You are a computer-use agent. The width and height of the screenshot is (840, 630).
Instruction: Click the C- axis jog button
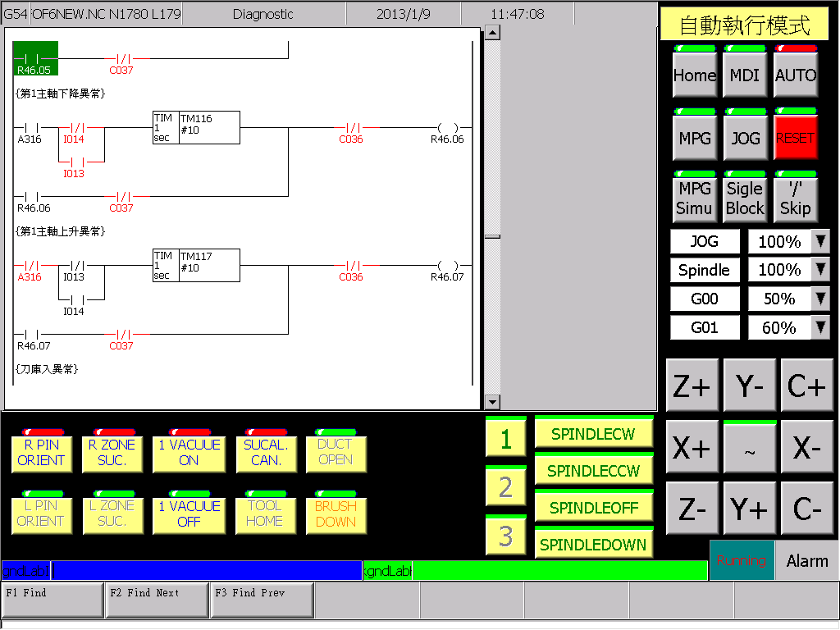tap(806, 508)
